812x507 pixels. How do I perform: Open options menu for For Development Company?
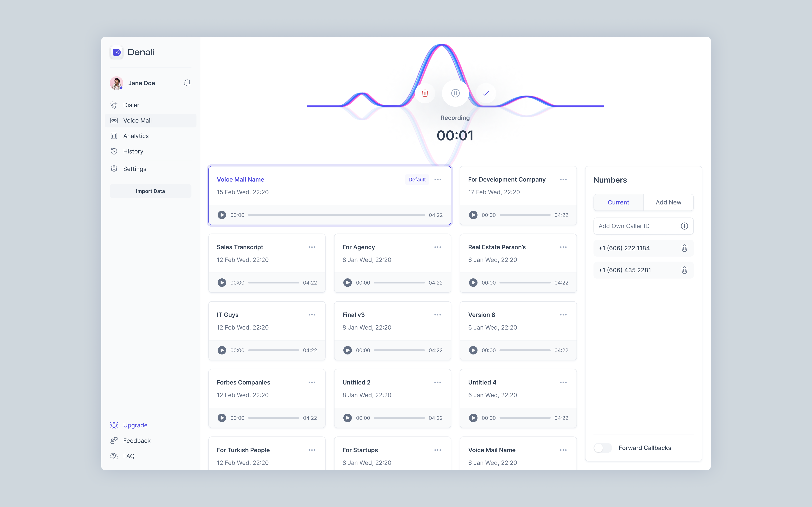coord(563,179)
